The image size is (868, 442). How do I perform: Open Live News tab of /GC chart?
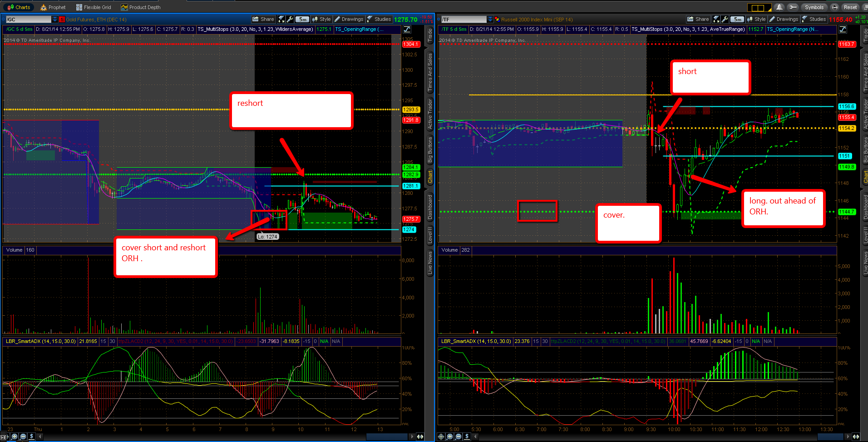tap(430, 263)
